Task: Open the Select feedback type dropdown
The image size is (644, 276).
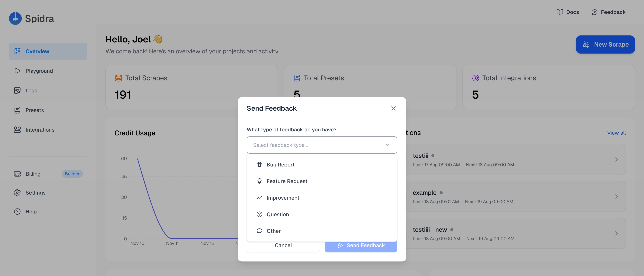Action: point(322,145)
